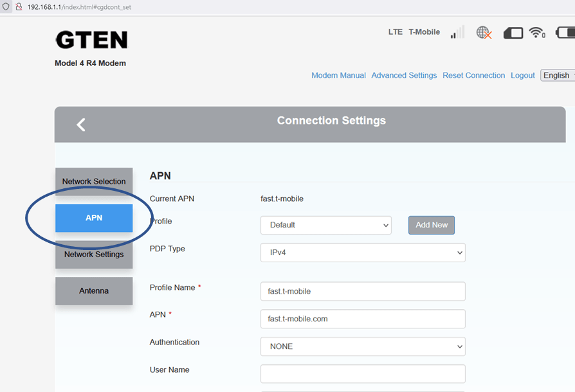This screenshot has width=575, height=392.
Task: Click the APN input field
Action: pyautogui.click(x=362, y=319)
